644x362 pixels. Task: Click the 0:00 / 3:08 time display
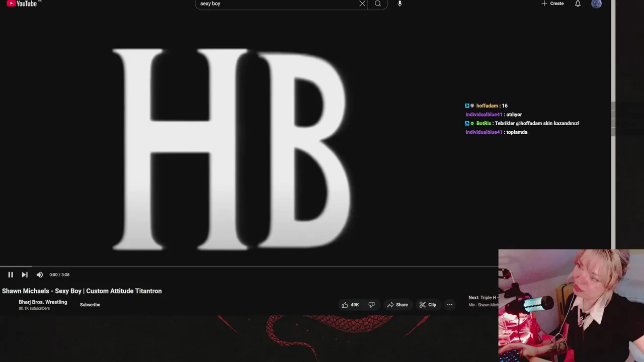point(59,275)
